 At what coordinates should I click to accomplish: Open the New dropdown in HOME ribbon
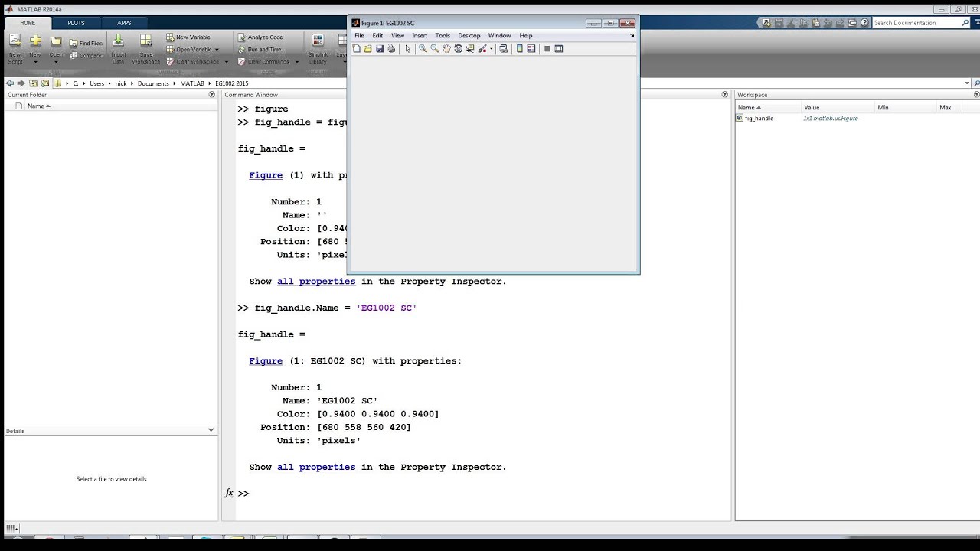coord(35,61)
